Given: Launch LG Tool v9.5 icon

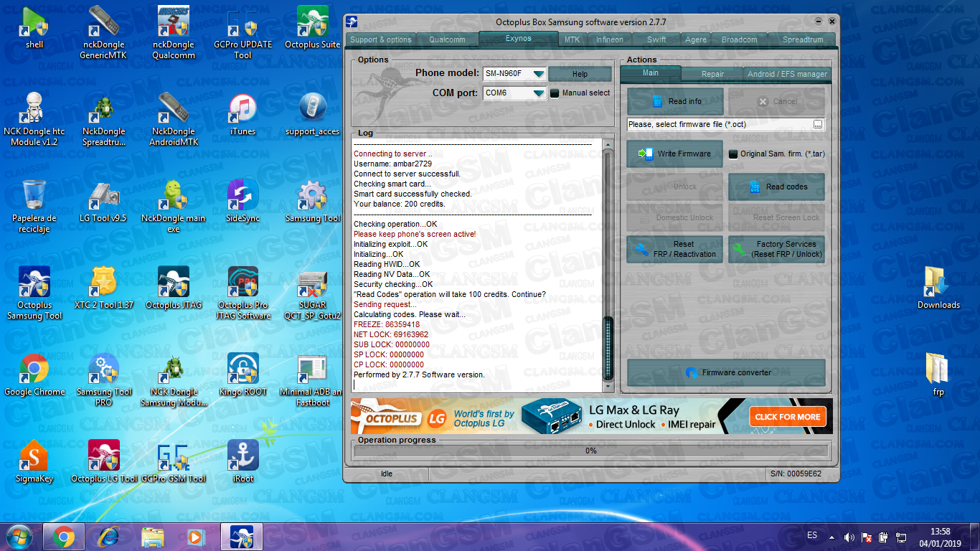Looking at the screenshot, I should [x=103, y=202].
